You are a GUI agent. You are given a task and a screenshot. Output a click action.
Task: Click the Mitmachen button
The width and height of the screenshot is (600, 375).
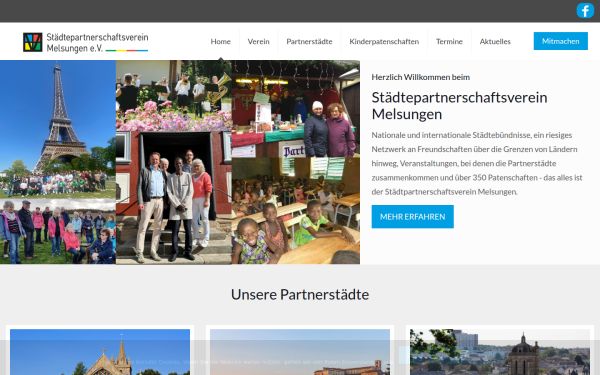[x=561, y=41]
